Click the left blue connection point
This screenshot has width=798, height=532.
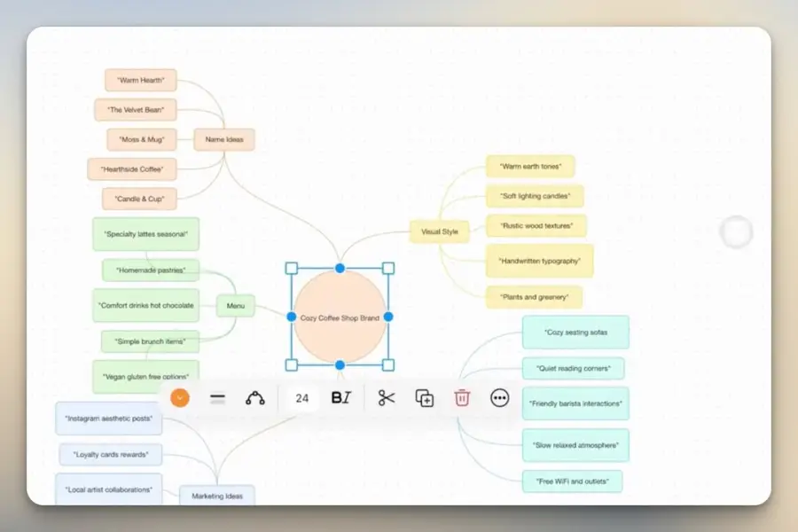point(292,317)
